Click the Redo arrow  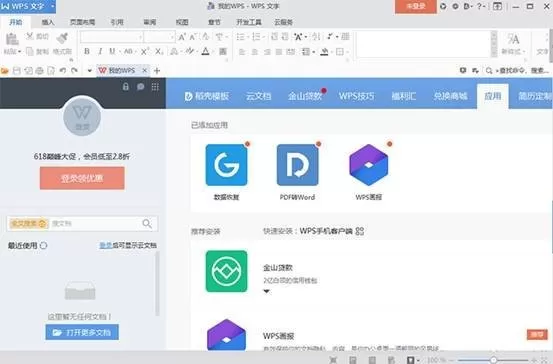coord(74,71)
